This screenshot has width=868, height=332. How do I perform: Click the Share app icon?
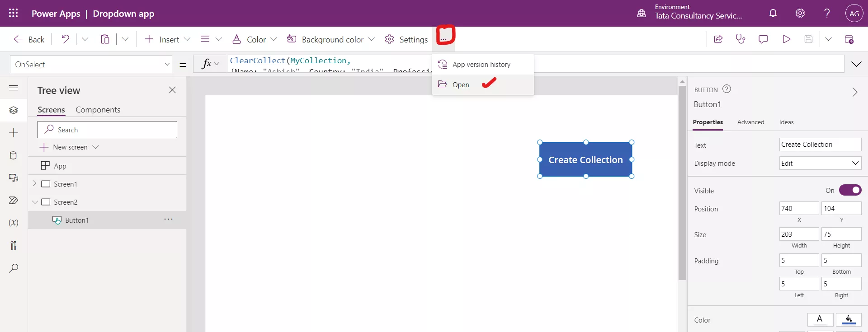pyautogui.click(x=718, y=39)
